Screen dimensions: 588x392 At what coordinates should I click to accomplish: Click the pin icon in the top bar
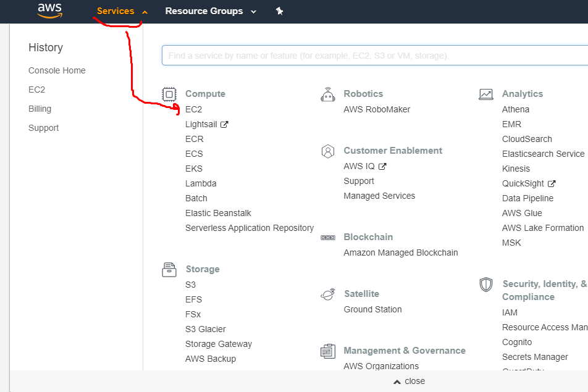(279, 10)
